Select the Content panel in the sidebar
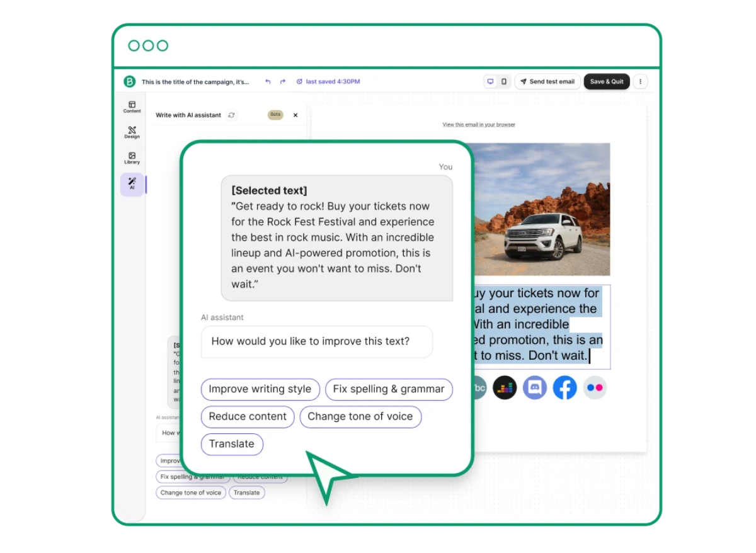 [132, 106]
